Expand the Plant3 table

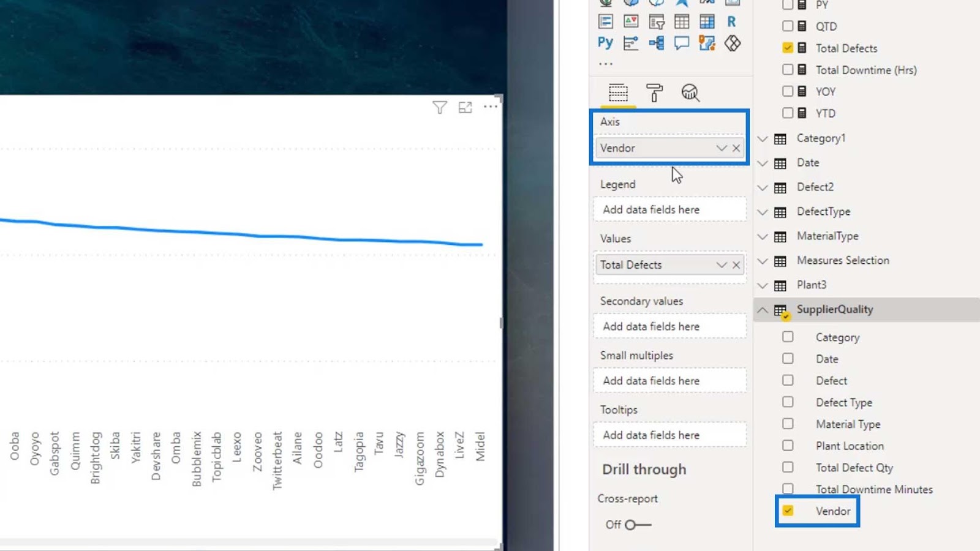763,286
